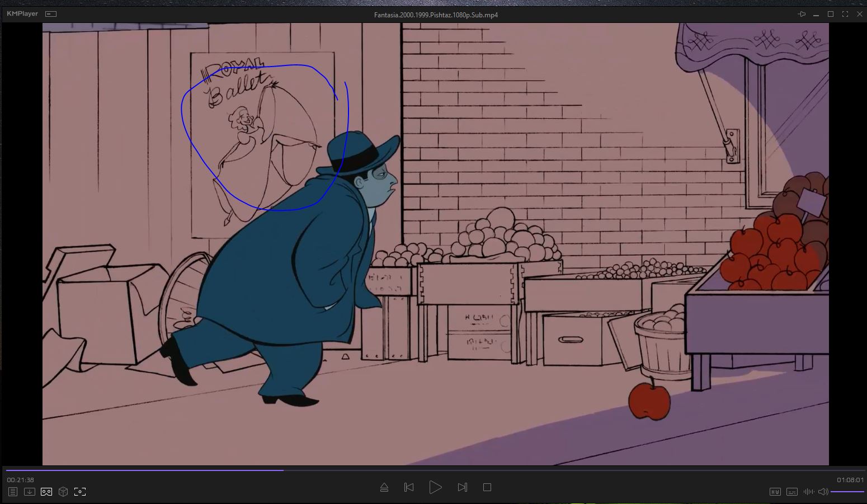Play the paused video
Screen dimensions: 867x504
point(435,487)
